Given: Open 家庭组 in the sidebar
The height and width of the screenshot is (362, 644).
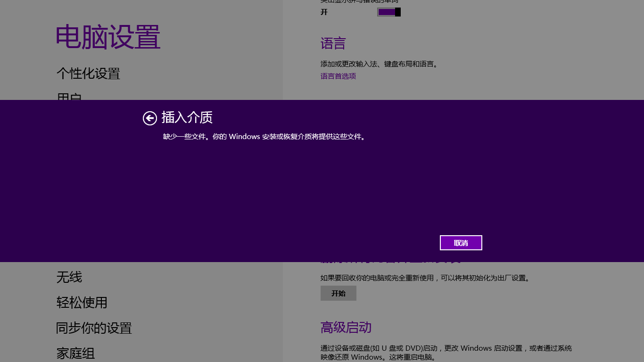Looking at the screenshot, I should pos(76,354).
